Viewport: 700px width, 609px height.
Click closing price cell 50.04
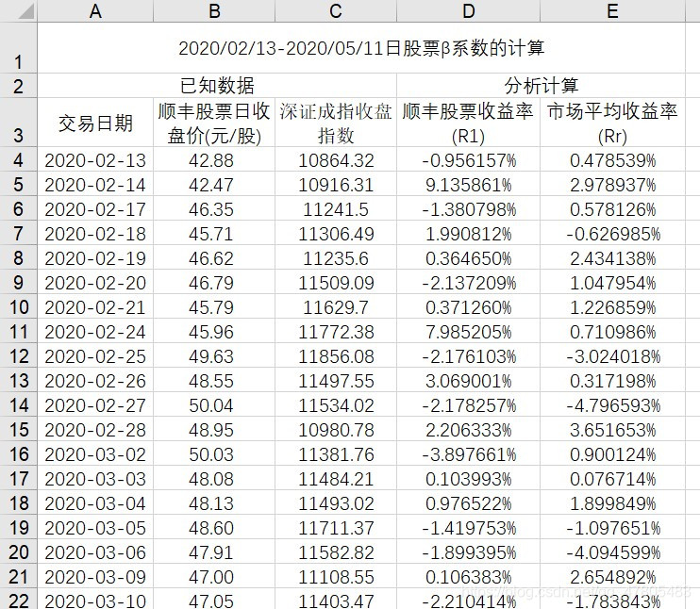coord(214,404)
